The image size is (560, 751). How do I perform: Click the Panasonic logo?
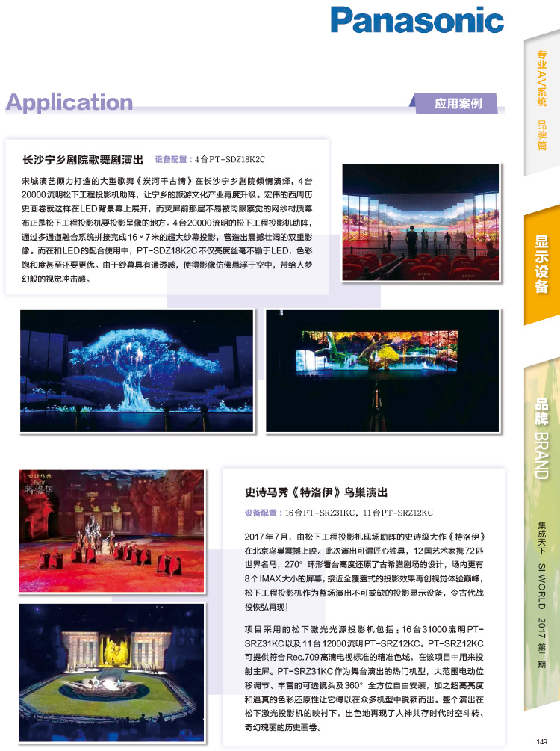point(417,20)
